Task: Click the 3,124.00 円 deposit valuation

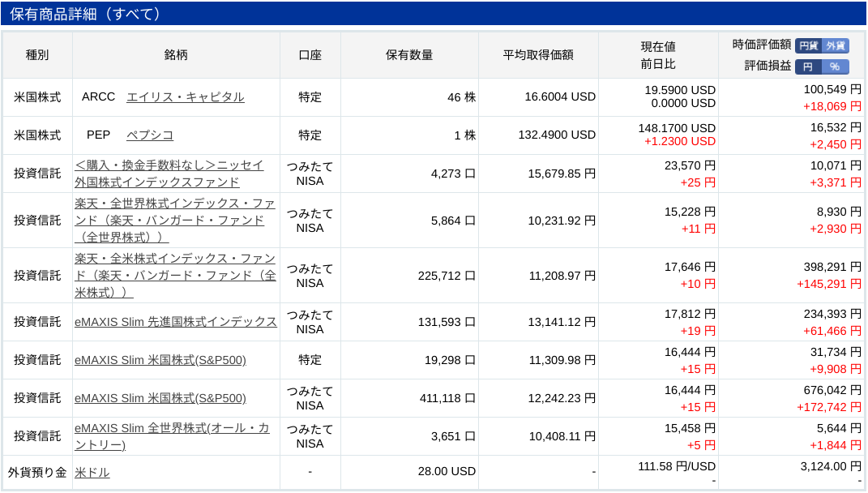Action: [831, 466]
